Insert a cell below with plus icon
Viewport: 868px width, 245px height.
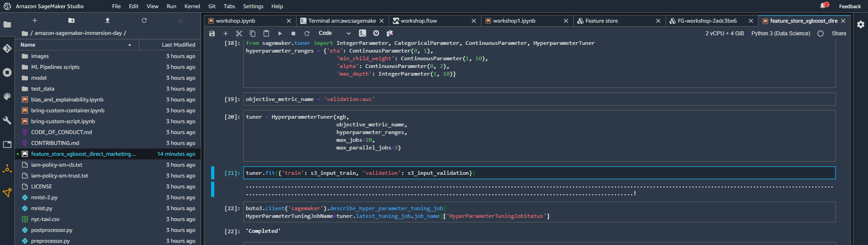click(226, 34)
